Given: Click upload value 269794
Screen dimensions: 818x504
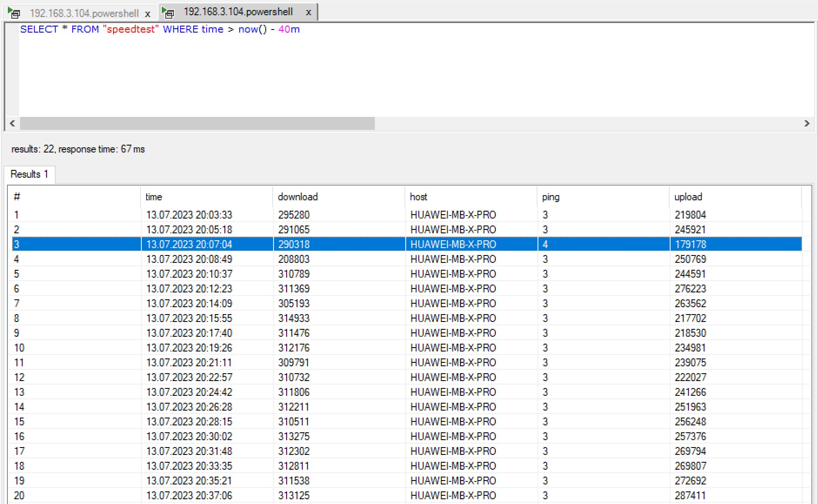Looking at the screenshot, I should [x=691, y=451].
